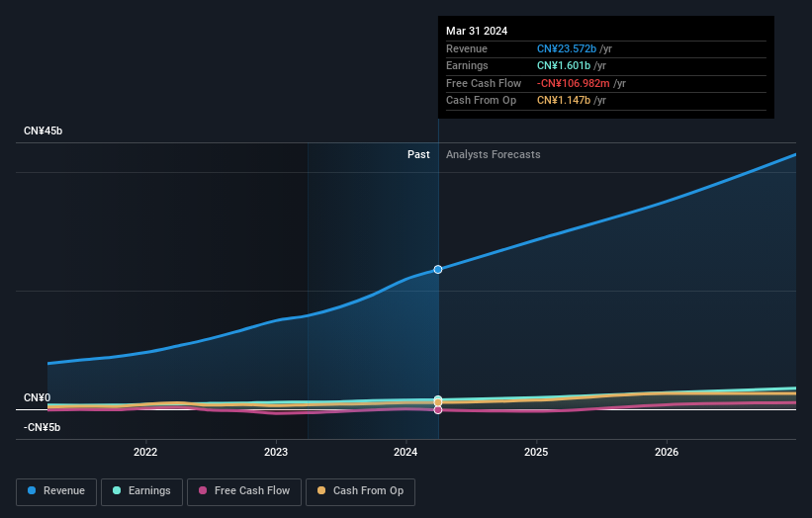The image size is (812, 518).
Task: Click the tooltip Free Cash Flow row label
Action: click(484, 83)
